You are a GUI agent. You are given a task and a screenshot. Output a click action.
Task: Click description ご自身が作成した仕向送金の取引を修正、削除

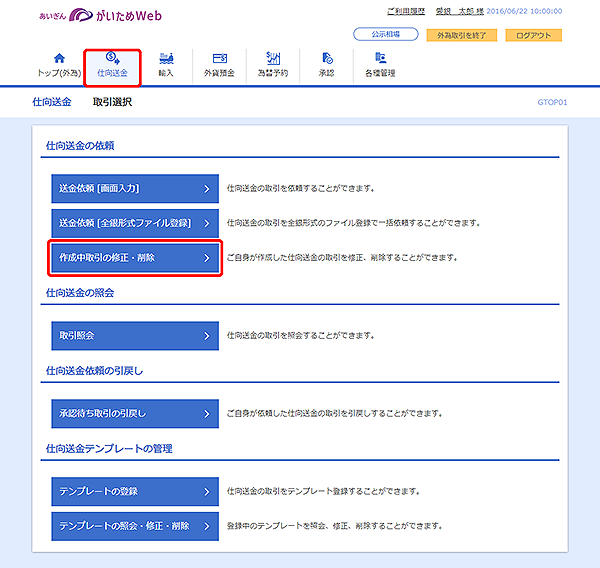click(x=342, y=258)
